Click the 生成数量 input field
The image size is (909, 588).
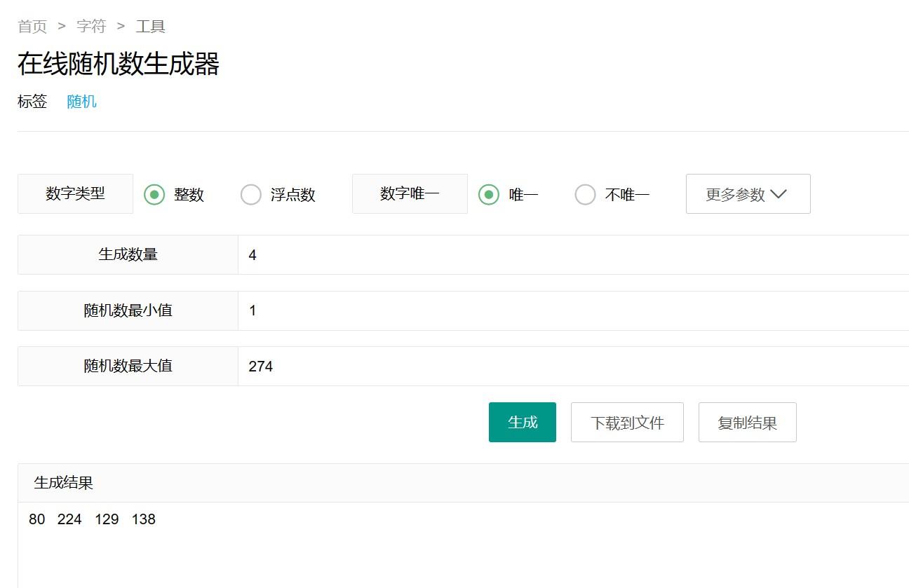pos(572,255)
